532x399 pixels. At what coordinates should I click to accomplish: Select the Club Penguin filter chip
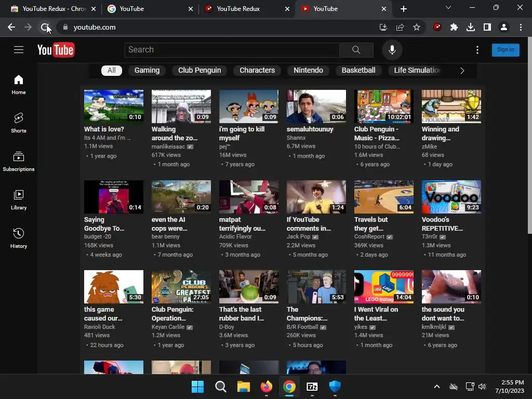[x=199, y=70]
